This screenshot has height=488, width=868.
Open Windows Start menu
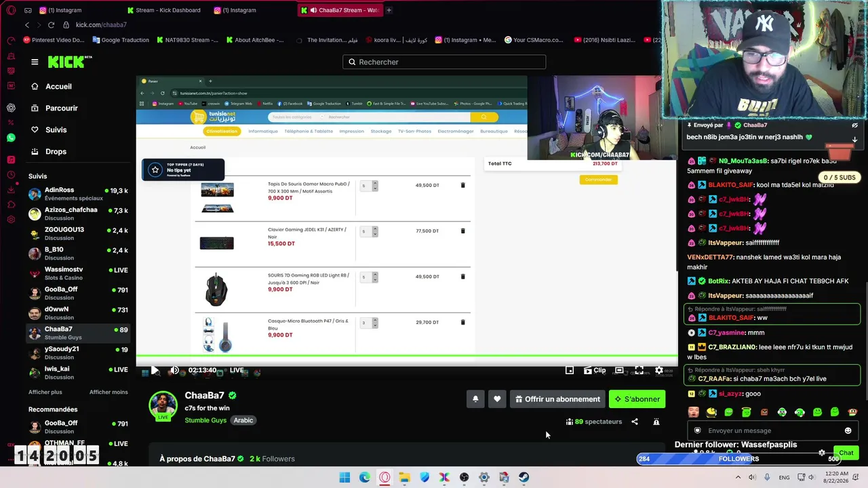pos(344,477)
